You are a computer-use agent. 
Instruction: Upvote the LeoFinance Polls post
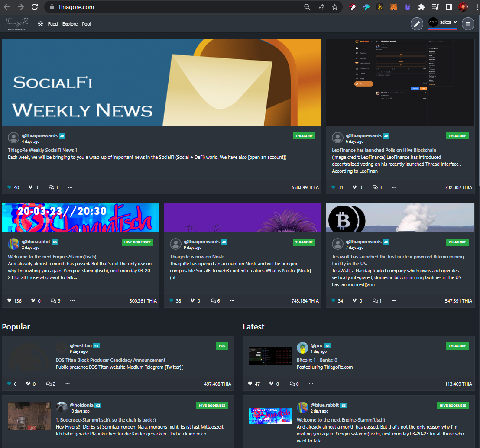[x=334, y=187]
